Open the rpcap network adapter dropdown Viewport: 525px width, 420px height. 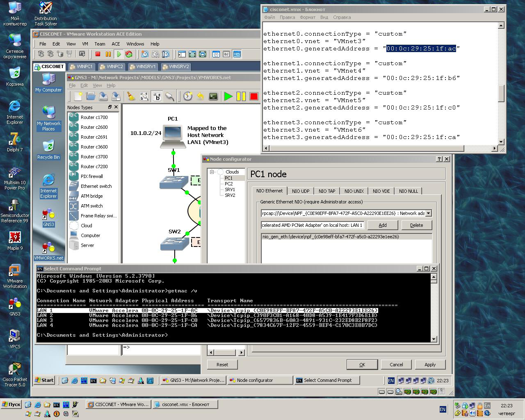pos(428,213)
